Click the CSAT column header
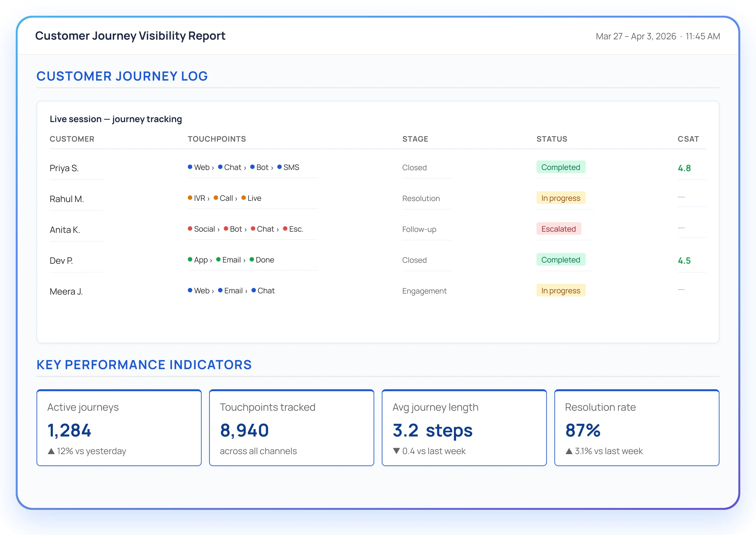Image resolution: width=756 pixels, height=535 pixels. pos(688,139)
